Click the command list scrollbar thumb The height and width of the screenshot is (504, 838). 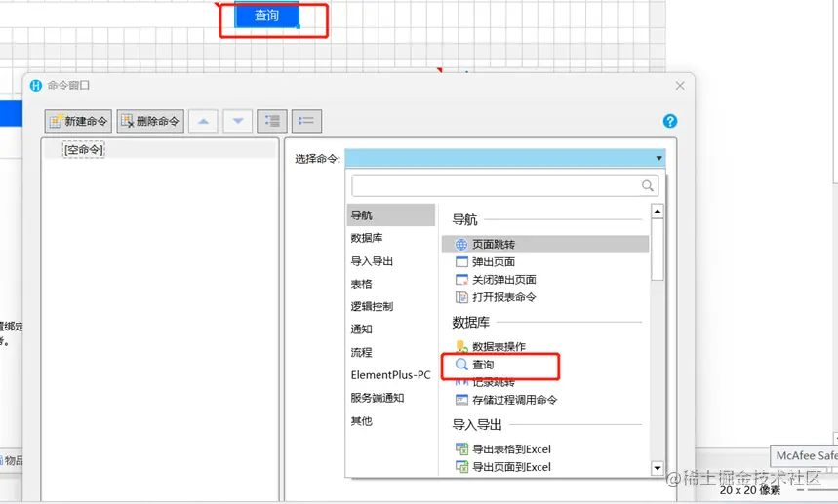pyautogui.click(x=658, y=250)
